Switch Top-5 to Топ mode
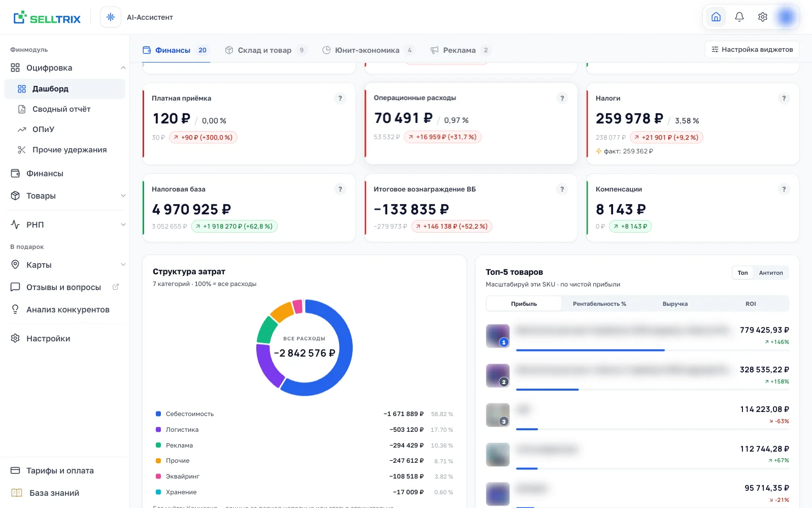The image size is (812, 508). pos(742,273)
